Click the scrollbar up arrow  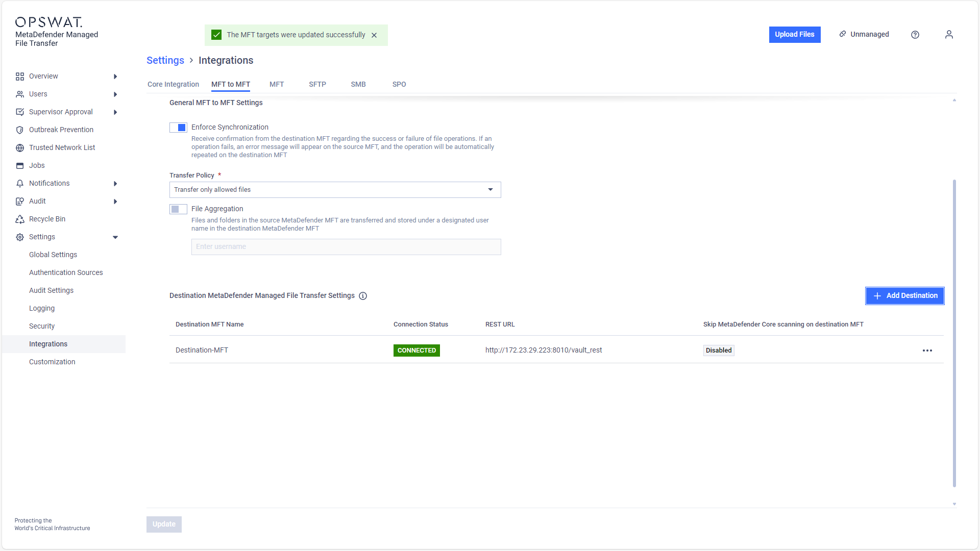[954, 101]
